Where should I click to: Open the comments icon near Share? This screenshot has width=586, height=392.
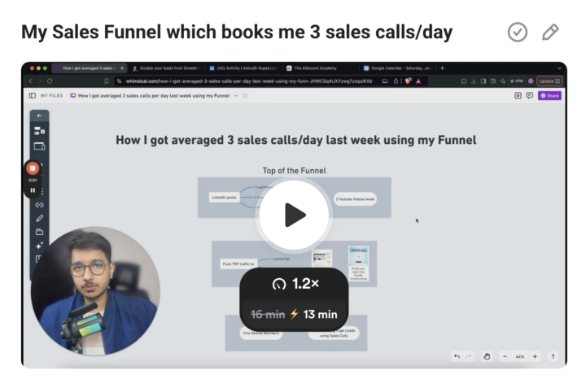[x=530, y=96]
